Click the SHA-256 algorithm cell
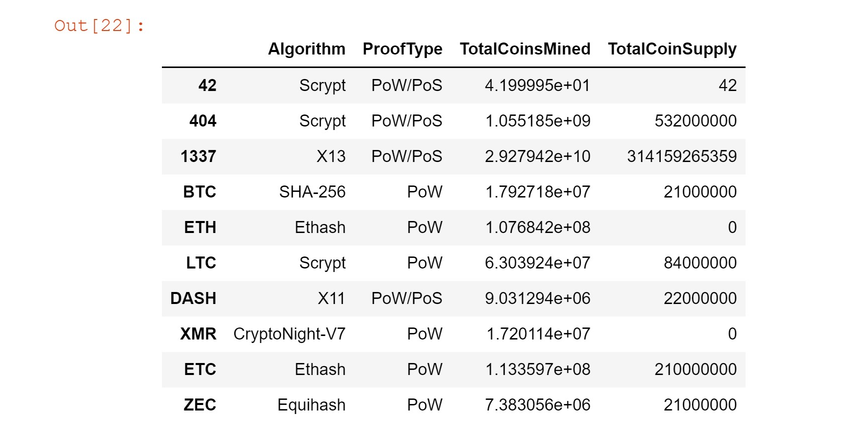Image resolution: width=868 pixels, height=434 pixels. point(312,192)
